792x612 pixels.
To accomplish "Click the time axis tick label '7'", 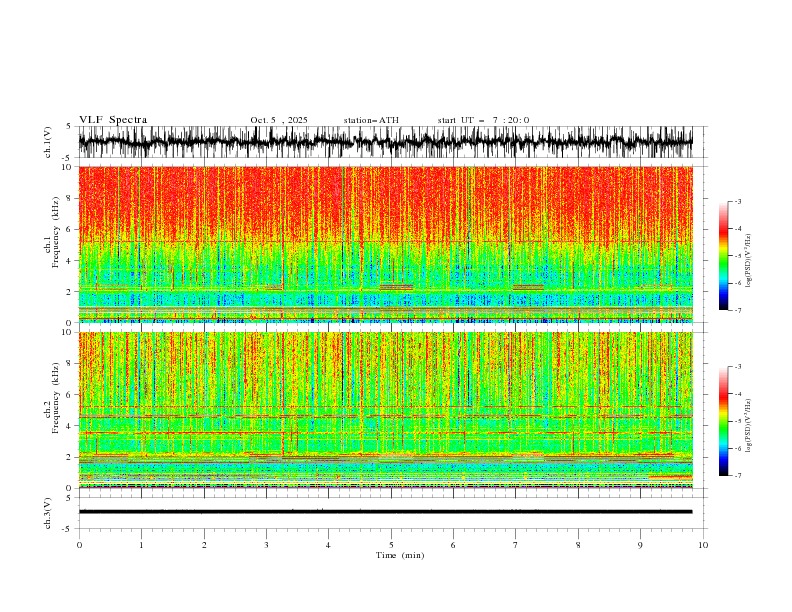I will [516, 545].
